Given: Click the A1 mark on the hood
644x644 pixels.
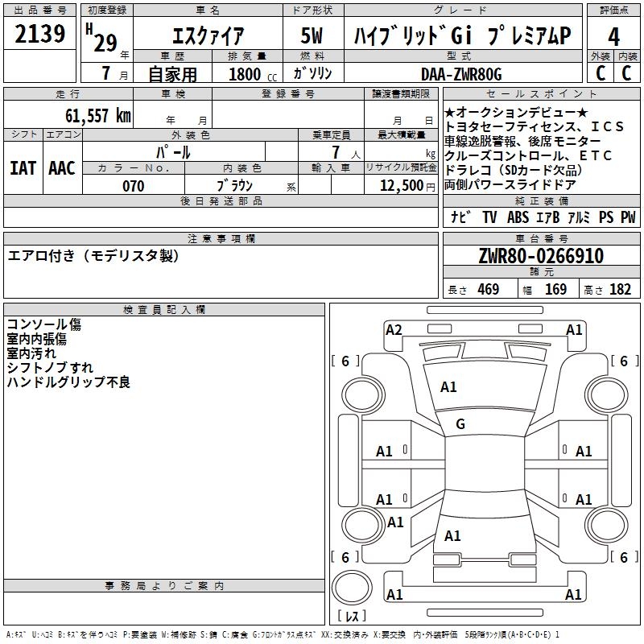Looking at the screenshot, I should click(x=448, y=387).
